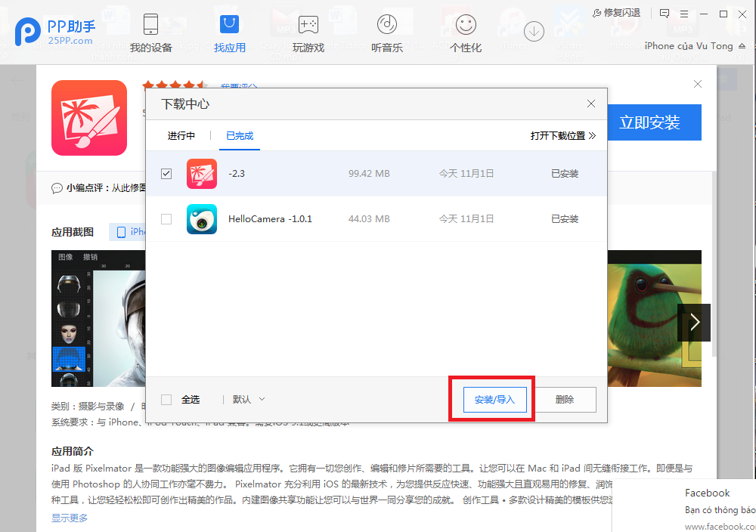This screenshot has height=532, width=756.
Task: Open the hamburger menu in title bar
Action: 683,14
